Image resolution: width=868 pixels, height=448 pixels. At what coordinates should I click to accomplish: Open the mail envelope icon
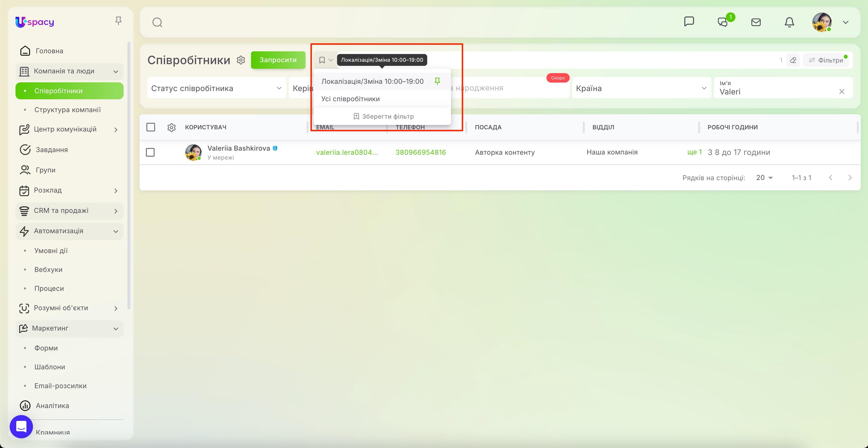(756, 22)
